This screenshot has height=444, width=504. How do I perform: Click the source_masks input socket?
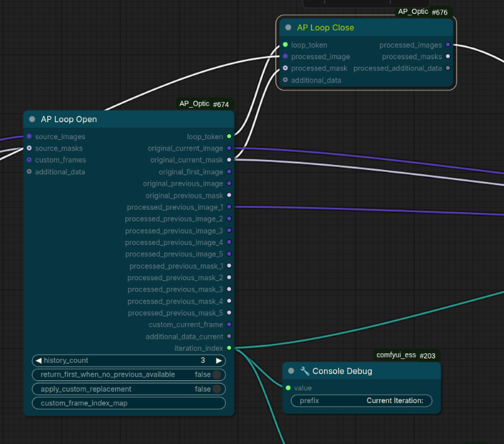29,148
